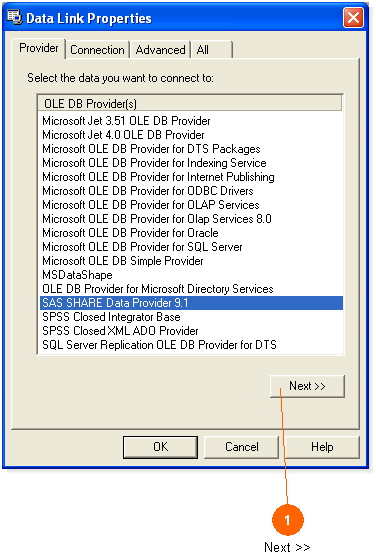Screen dimensions: 376x557
Task: Select SAS SHARE Data Provider 9.1
Action: [191, 303]
